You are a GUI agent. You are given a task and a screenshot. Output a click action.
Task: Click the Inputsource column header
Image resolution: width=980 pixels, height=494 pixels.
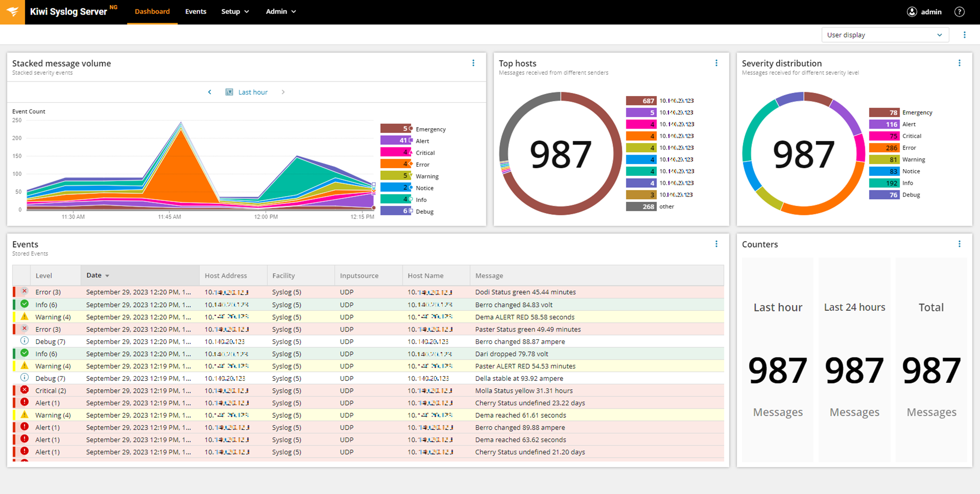coord(369,276)
